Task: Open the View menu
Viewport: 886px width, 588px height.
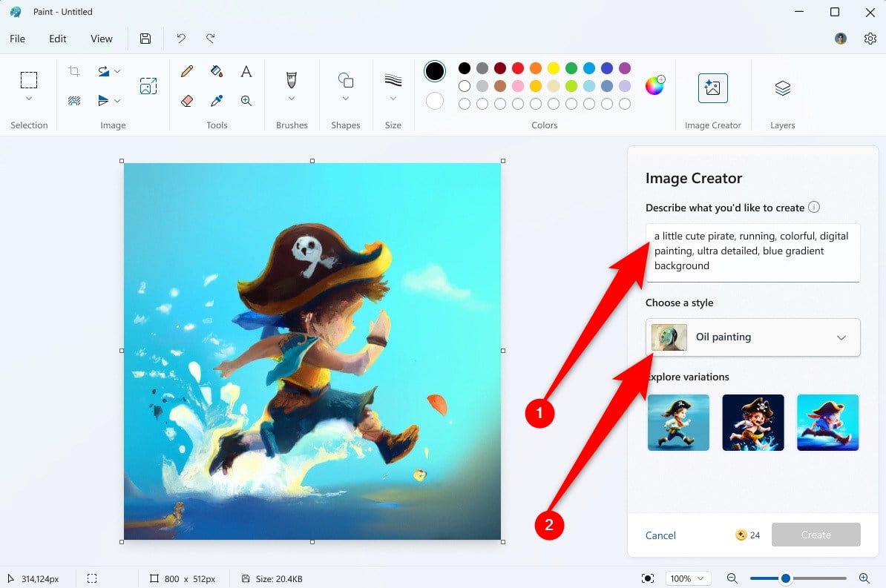Action: 101,39
